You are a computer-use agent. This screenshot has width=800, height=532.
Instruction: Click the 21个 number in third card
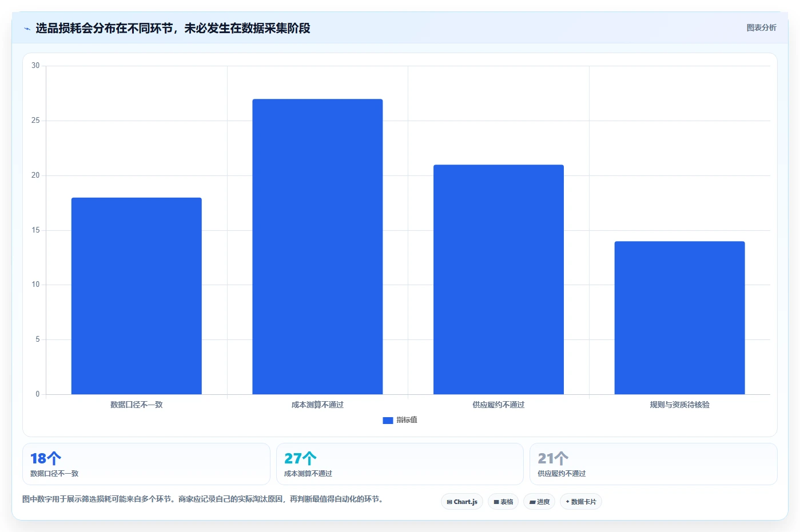pyautogui.click(x=553, y=458)
